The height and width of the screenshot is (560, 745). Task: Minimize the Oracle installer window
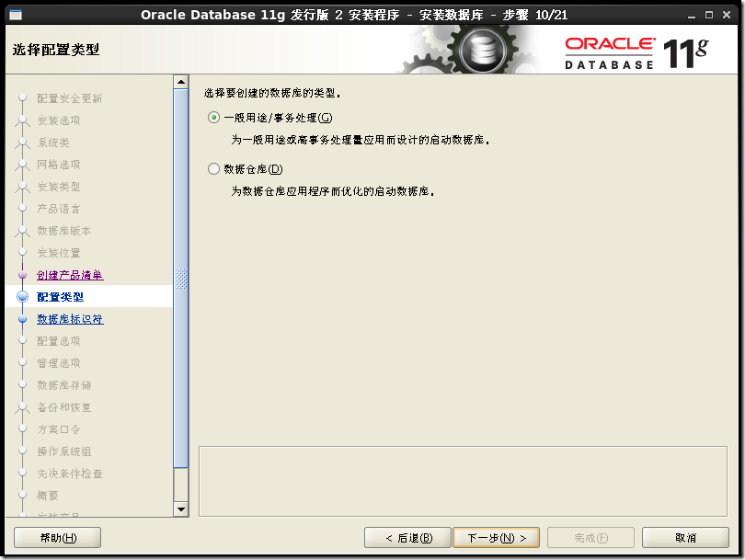click(692, 16)
